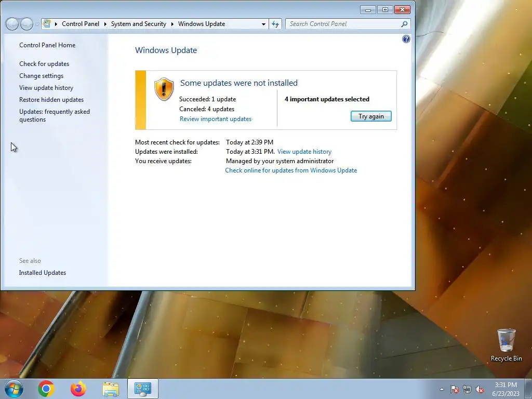Launch Google Chrome from taskbar
Screen dimensions: 532x399
click(x=46, y=389)
